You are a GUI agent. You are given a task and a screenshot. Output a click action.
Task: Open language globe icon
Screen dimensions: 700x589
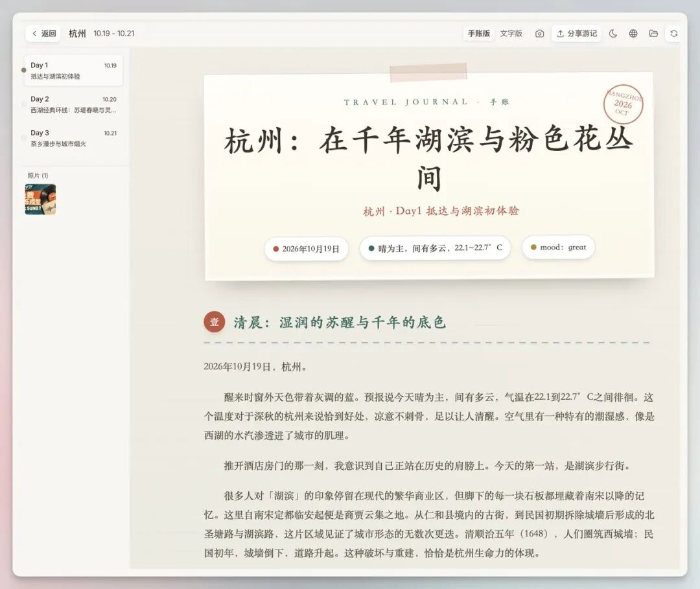coord(633,34)
